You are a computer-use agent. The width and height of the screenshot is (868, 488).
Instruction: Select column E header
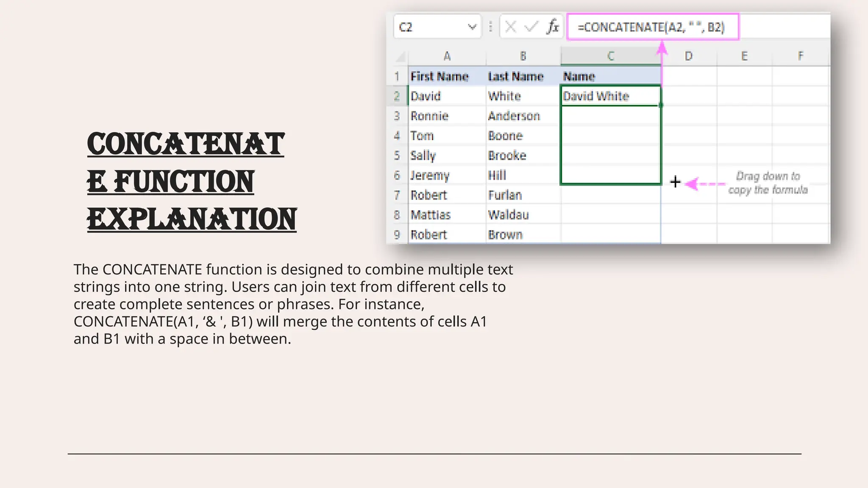(744, 56)
